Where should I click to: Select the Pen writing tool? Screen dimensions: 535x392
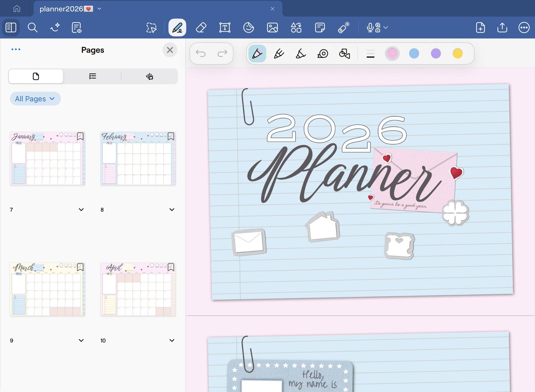click(x=177, y=28)
